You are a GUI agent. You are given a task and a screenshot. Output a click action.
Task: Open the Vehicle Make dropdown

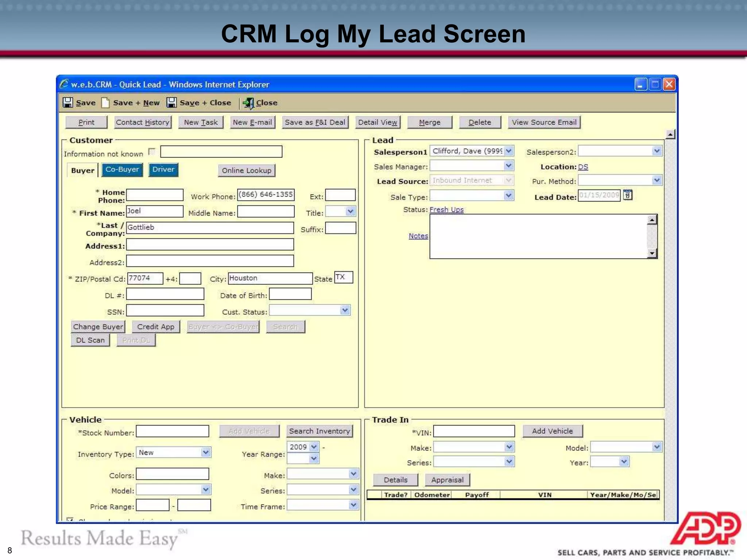pyautogui.click(x=353, y=474)
